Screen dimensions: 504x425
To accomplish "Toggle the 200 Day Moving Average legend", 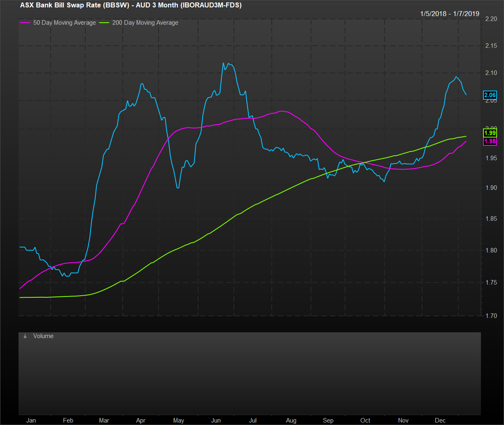I will point(145,23).
